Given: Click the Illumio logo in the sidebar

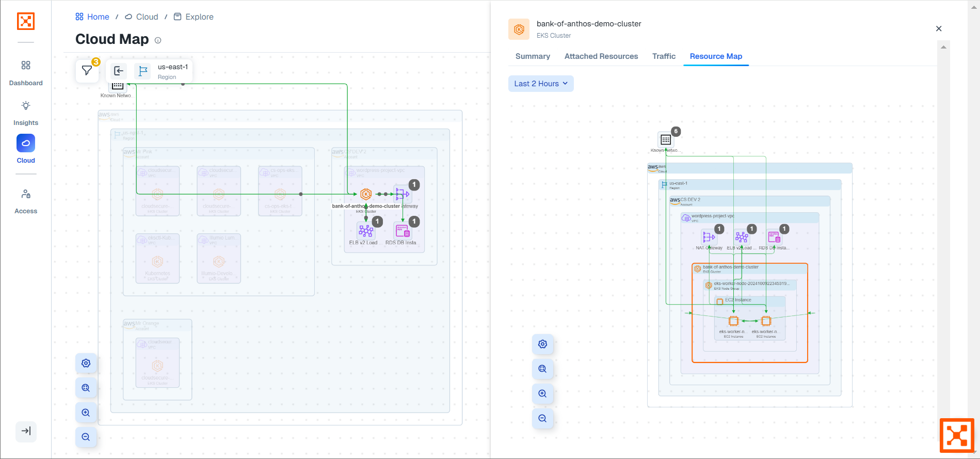Looking at the screenshot, I should pyautogui.click(x=26, y=21).
